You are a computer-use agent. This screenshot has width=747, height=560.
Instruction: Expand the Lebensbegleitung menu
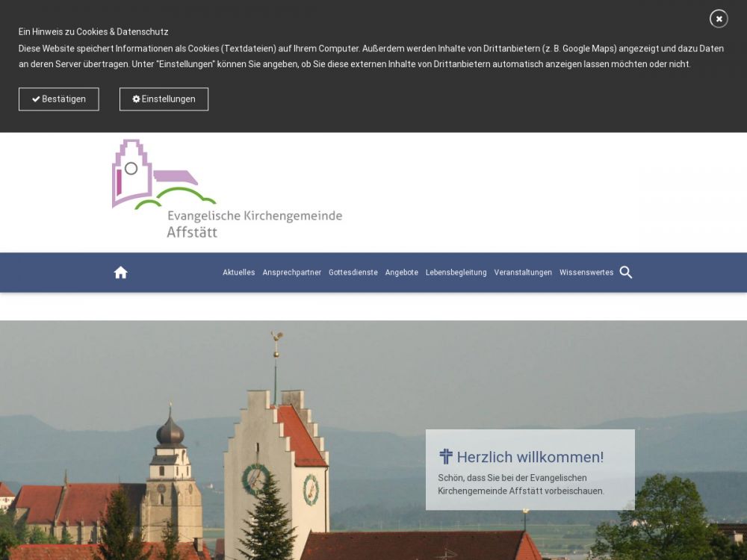point(456,273)
